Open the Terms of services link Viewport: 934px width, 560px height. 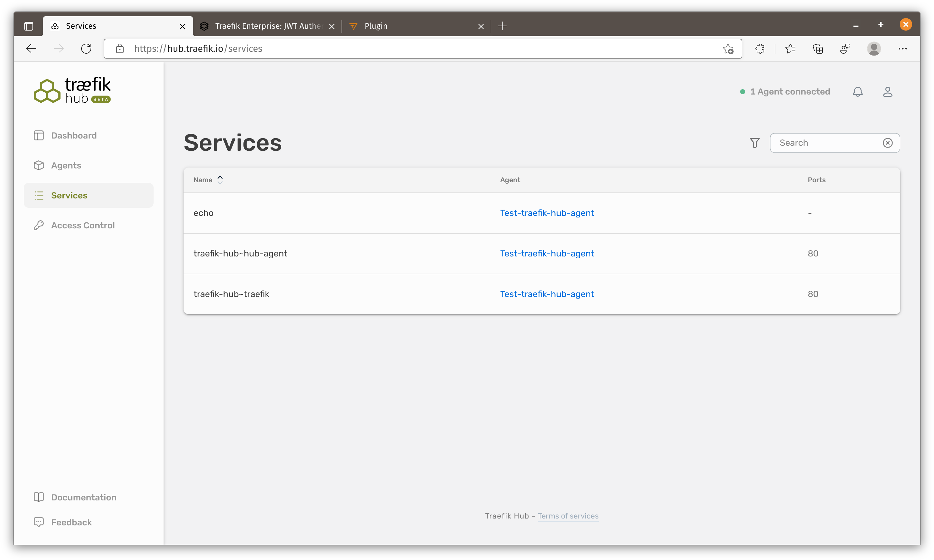tap(568, 516)
